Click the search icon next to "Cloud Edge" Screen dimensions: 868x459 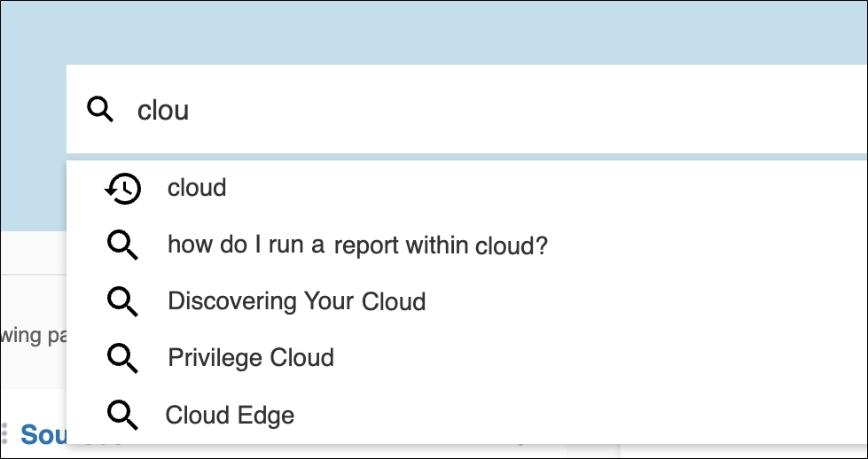click(x=122, y=415)
